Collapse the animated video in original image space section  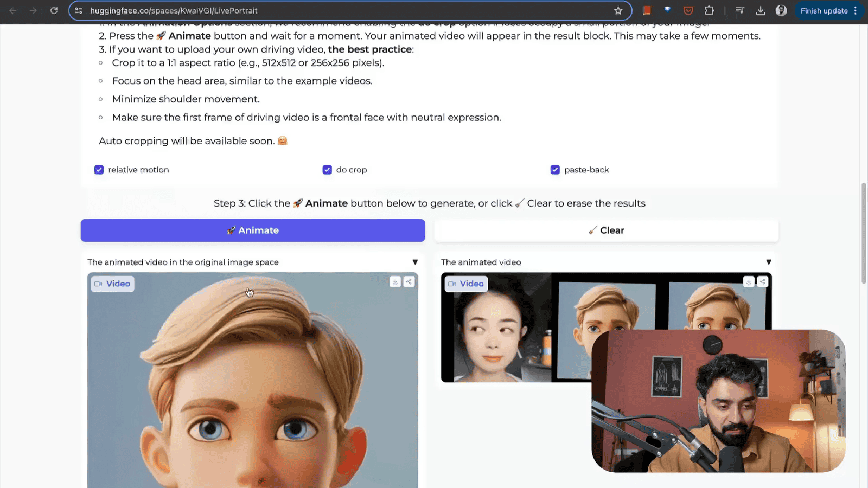[x=415, y=261]
